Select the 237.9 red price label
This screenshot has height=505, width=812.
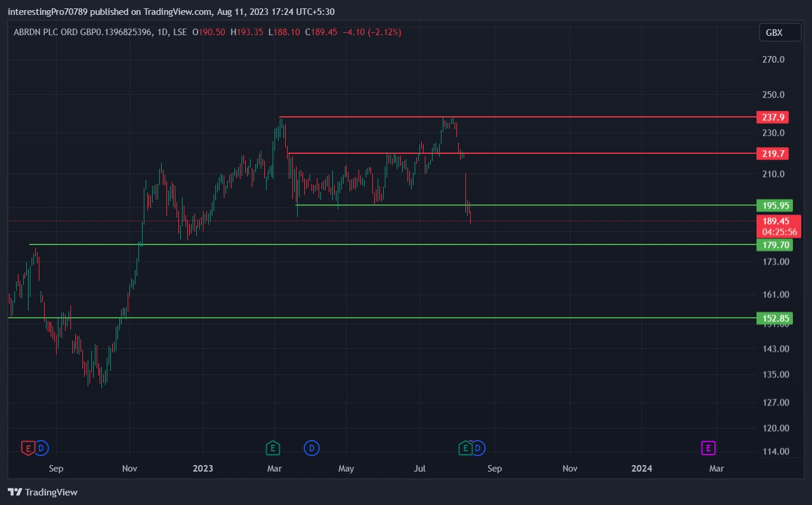[x=772, y=117]
